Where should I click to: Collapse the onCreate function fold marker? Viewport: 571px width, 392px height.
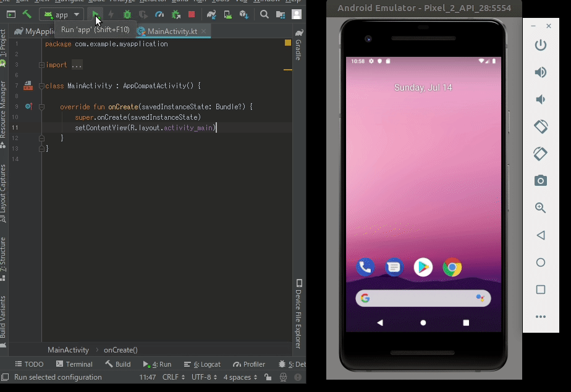(41, 107)
